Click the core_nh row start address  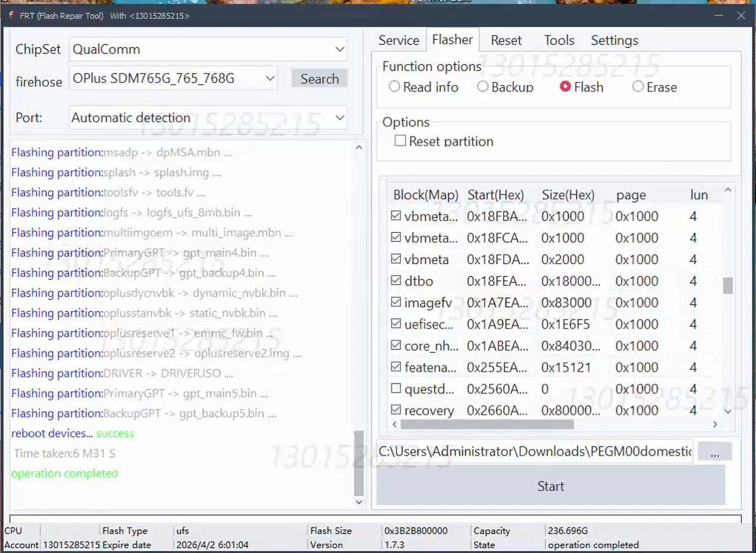click(497, 346)
